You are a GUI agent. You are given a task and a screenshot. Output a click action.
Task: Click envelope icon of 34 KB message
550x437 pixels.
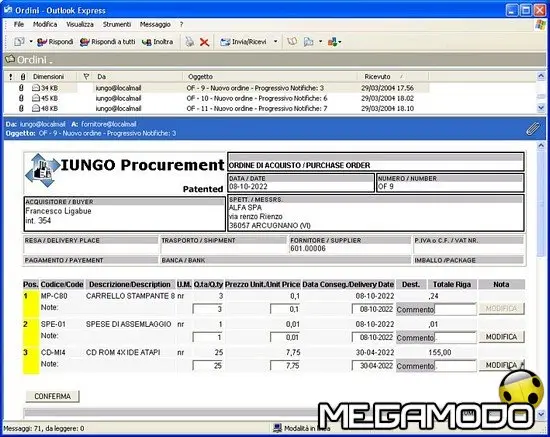[36, 88]
